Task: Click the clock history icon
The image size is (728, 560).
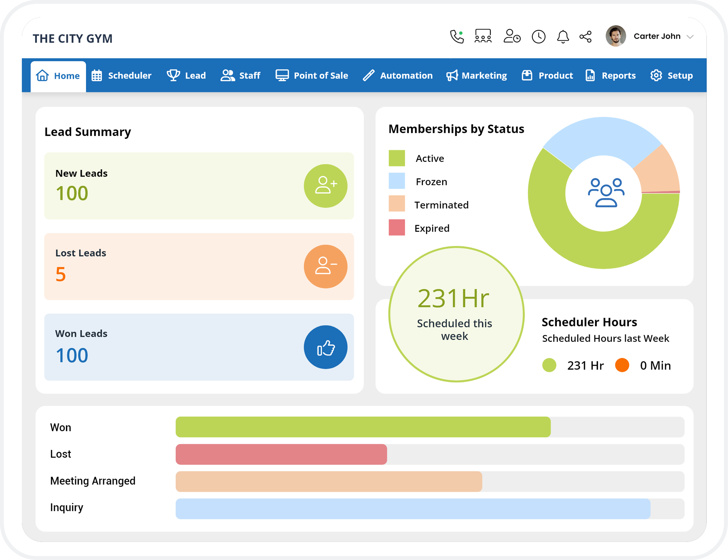Action: (x=538, y=37)
